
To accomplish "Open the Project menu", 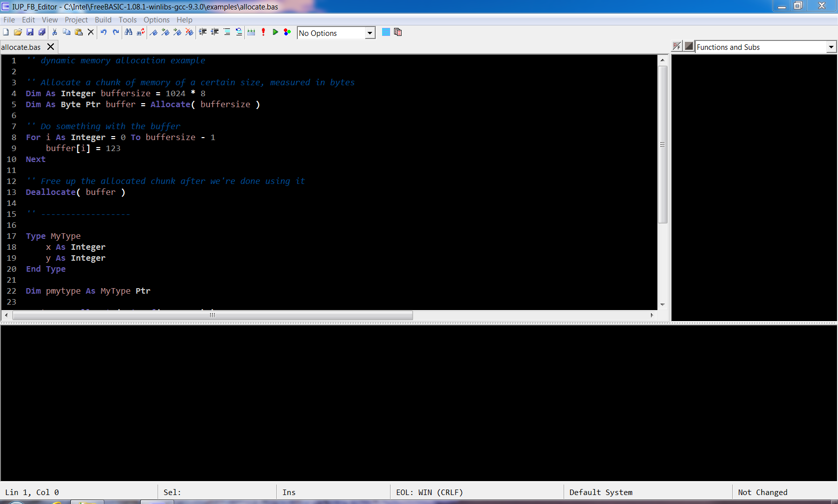I will (x=76, y=20).
